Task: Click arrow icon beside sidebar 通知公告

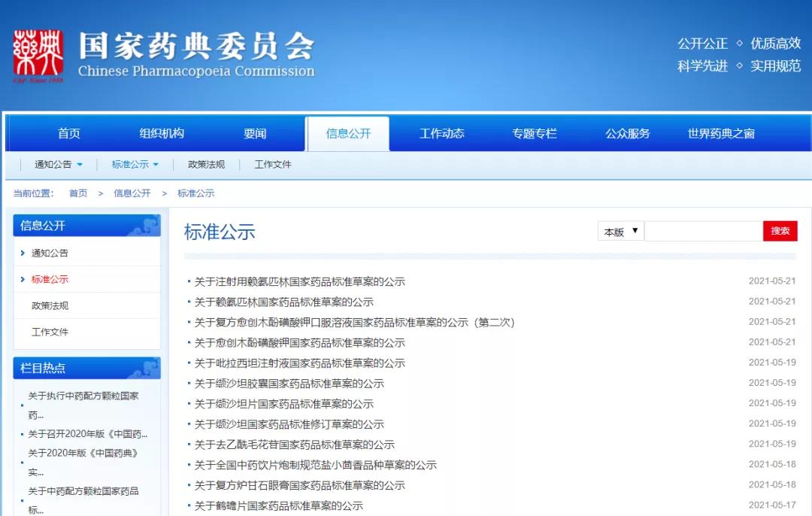Action: pos(23,253)
